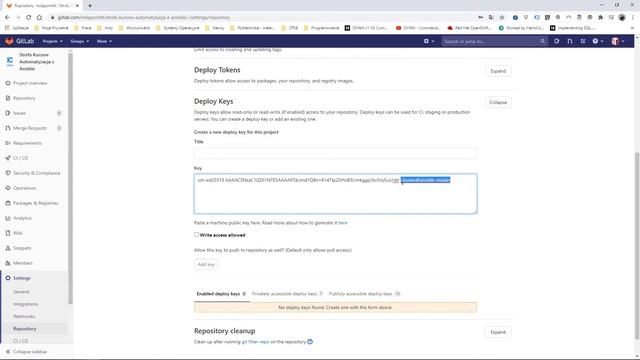The height and width of the screenshot is (360, 640).
Task: Open the Issues icon in the top navbar
Action: pos(557,41)
